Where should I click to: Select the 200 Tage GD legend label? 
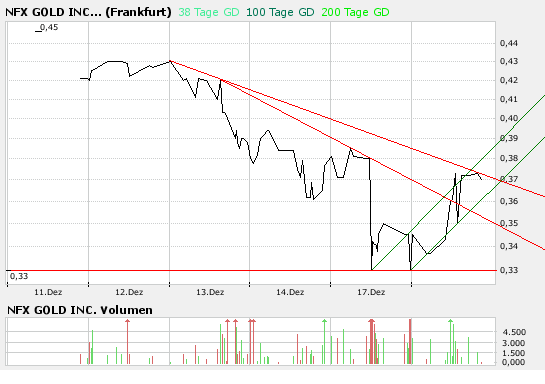tap(355, 12)
